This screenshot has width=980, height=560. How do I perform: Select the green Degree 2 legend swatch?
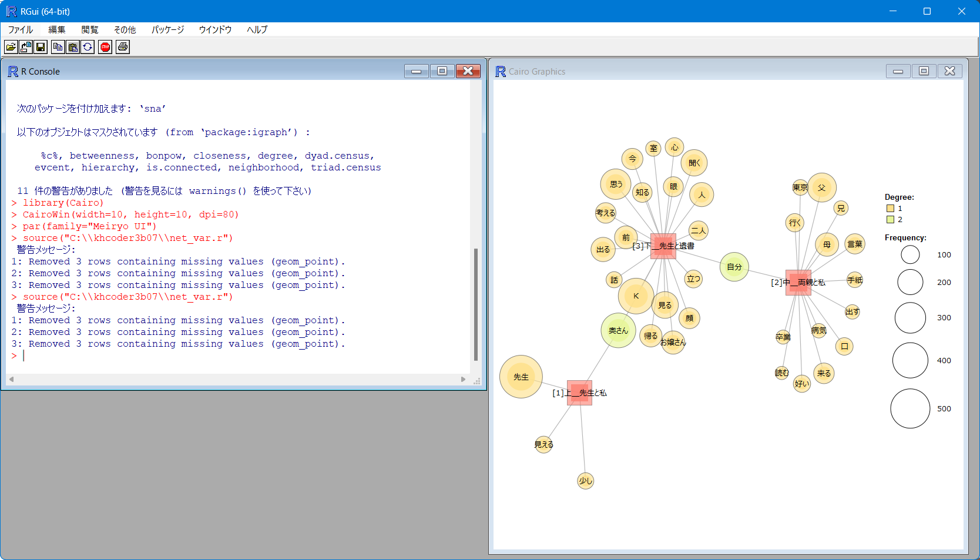[x=889, y=219]
